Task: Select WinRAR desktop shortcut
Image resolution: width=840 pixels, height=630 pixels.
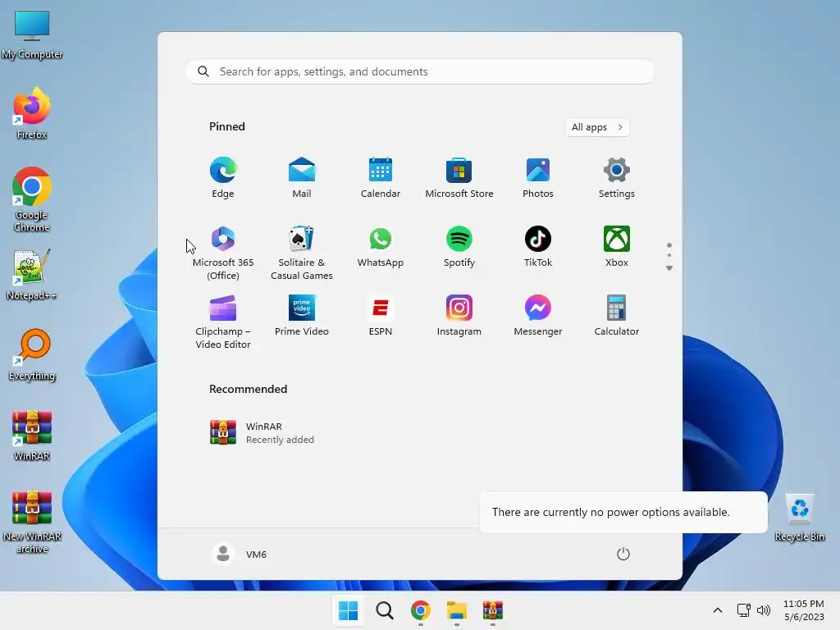Action: 32,435
